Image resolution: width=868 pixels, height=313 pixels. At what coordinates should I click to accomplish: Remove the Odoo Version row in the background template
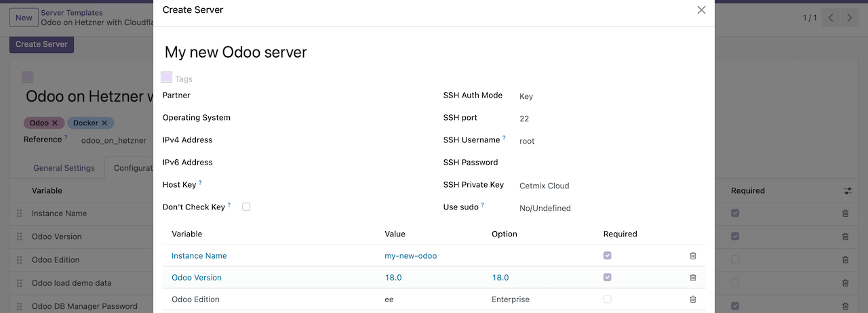coord(845,236)
